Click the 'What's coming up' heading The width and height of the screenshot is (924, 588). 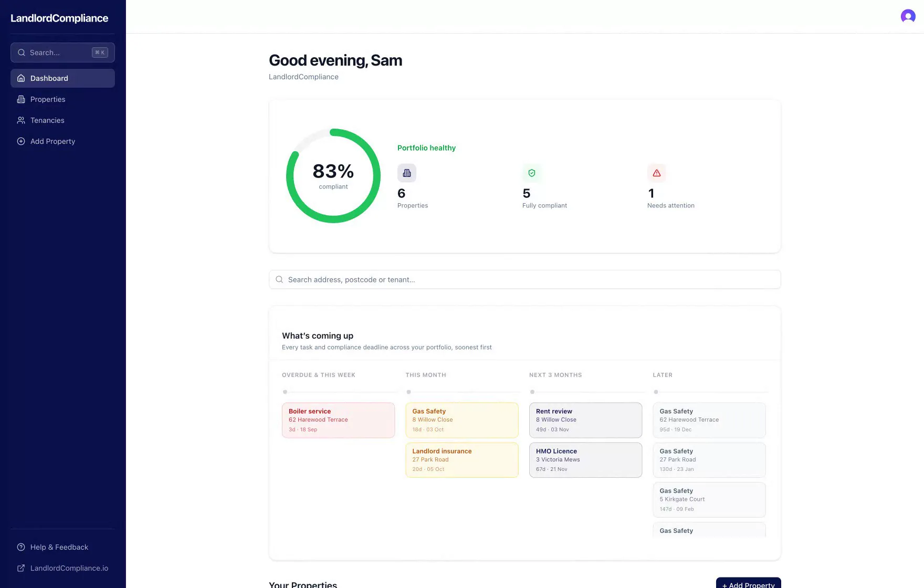(318, 335)
